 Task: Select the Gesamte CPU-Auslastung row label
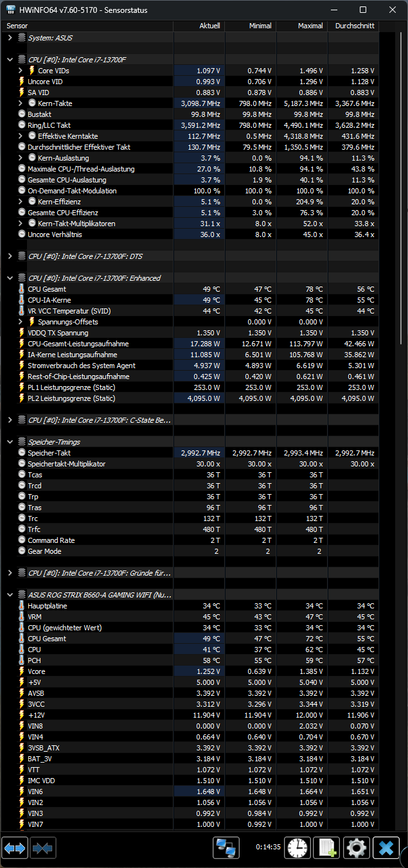(67, 180)
